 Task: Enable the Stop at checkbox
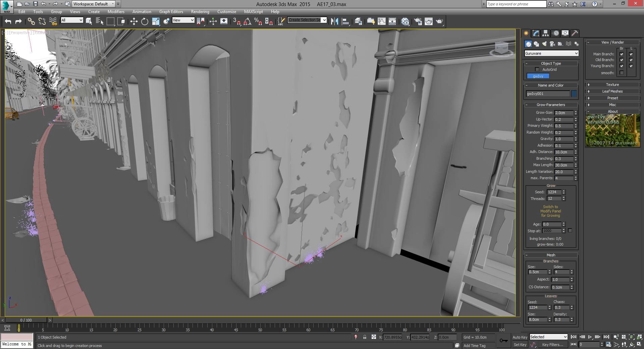click(570, 231)
